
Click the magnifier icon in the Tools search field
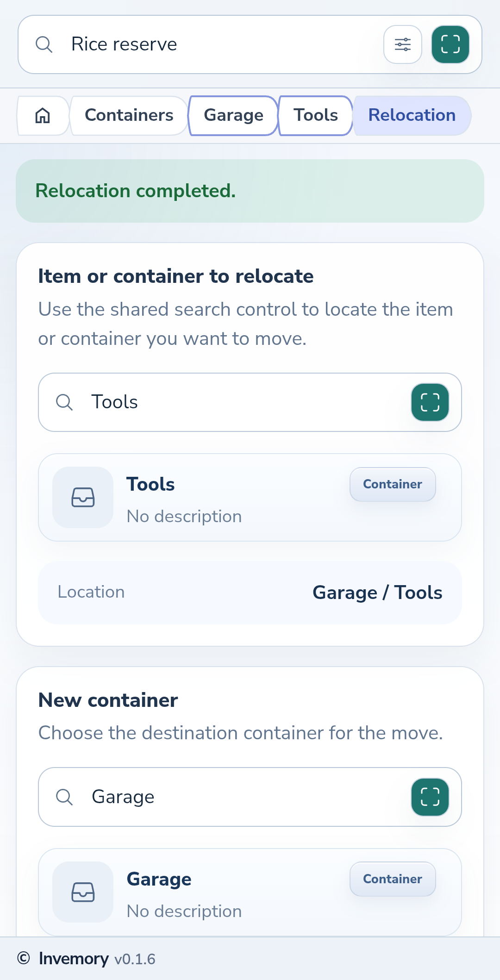pyautogui.click(x=64, y=402)
